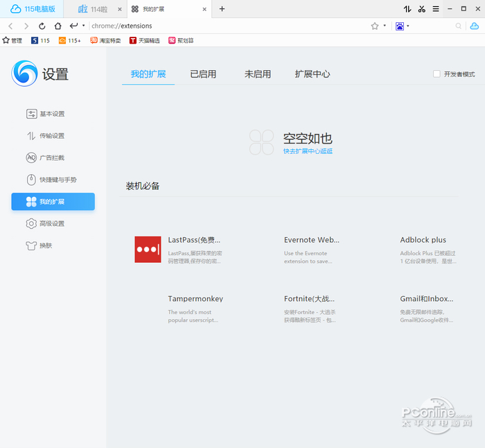Select 我的扩展 in sidebar

pyautogui.click(x=53, y=202)
